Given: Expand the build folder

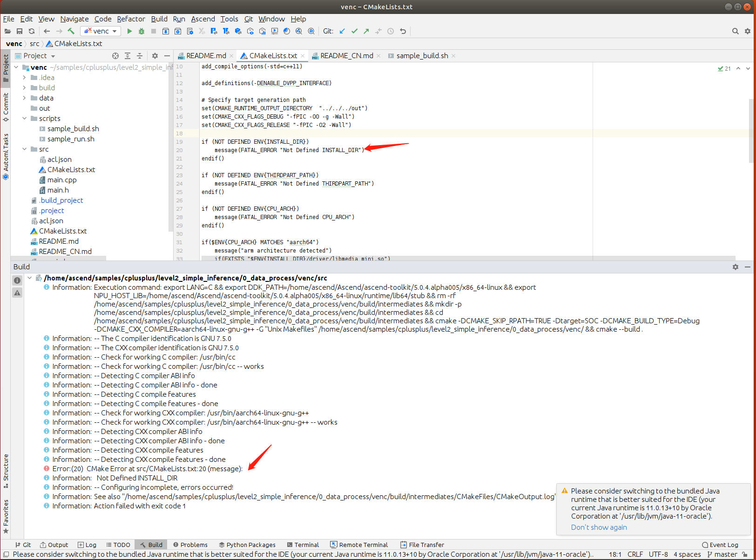Looking at the screenshot, I should tap(25, 88).
